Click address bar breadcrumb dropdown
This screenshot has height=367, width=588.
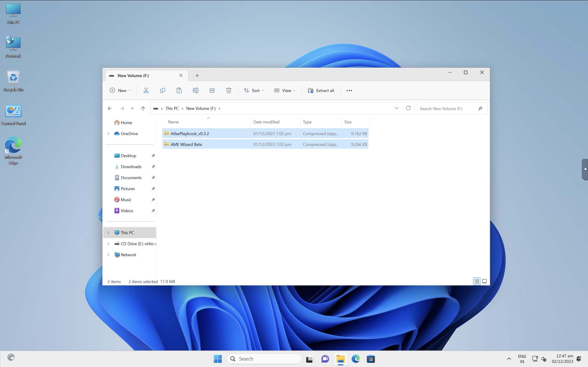(x=396, y=108)
